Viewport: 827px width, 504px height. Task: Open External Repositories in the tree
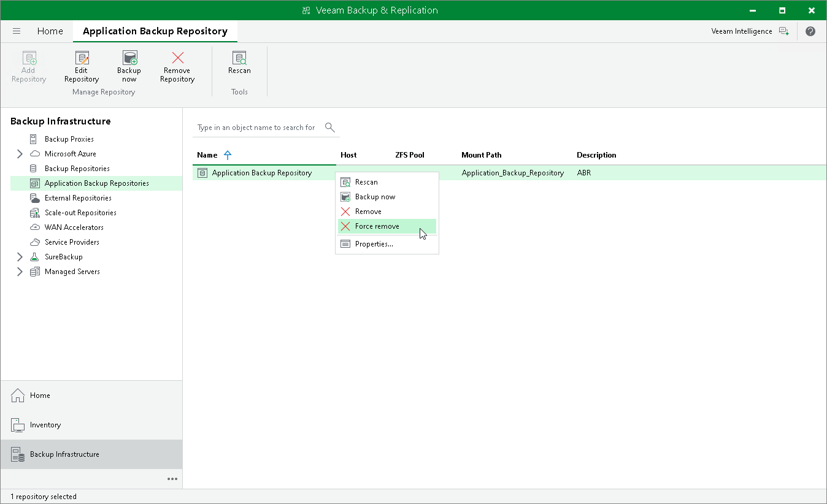[x=78, y=198]
